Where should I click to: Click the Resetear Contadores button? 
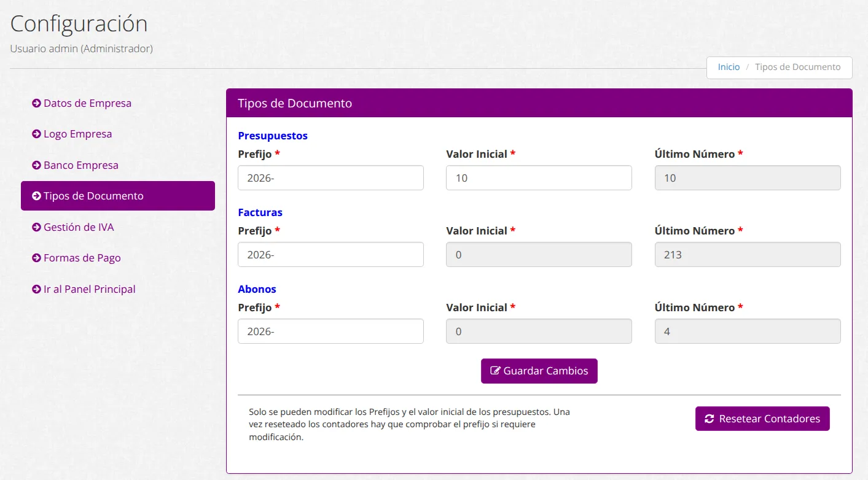click(x=762, y=419)
